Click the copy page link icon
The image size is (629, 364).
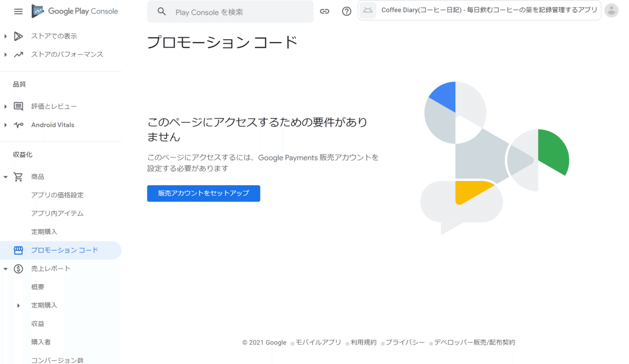324,11
